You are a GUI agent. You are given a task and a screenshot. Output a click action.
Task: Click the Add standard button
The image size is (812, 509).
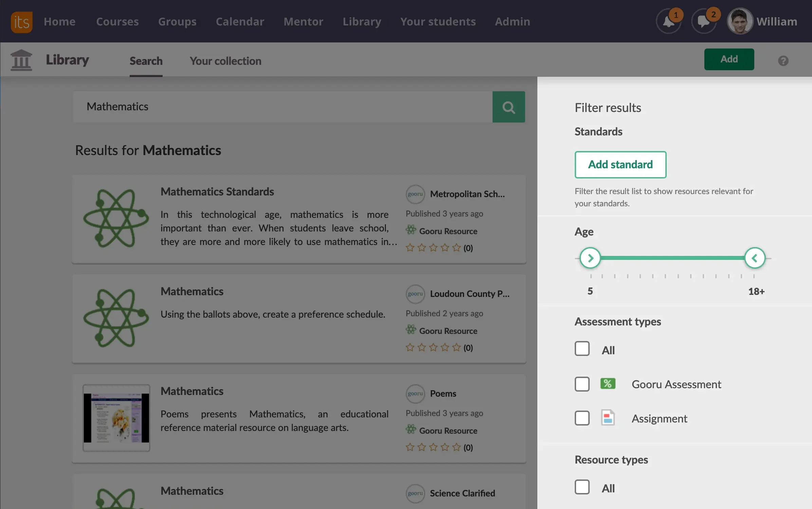620,165
